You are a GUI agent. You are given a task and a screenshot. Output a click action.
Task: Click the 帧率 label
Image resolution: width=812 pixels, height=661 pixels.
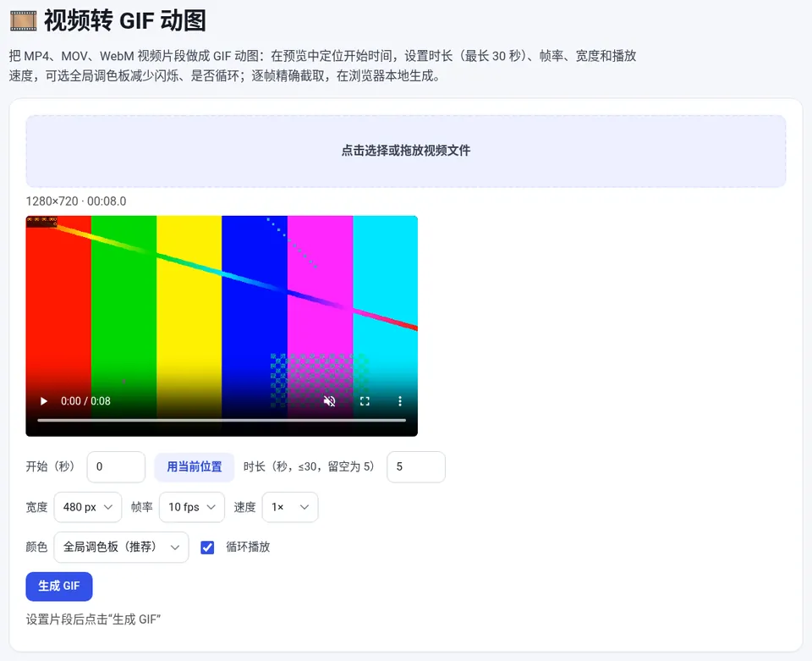[142, 507]
